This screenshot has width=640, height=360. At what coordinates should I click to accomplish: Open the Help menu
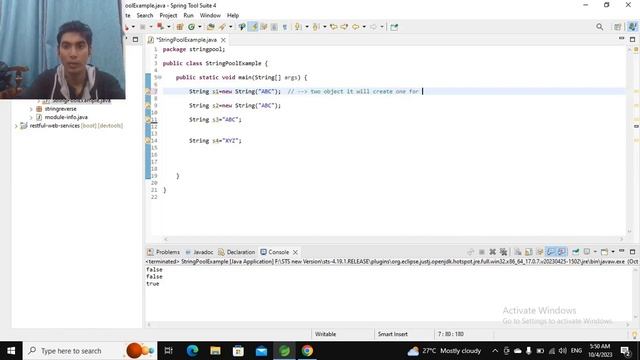click(x=233, y=16)
